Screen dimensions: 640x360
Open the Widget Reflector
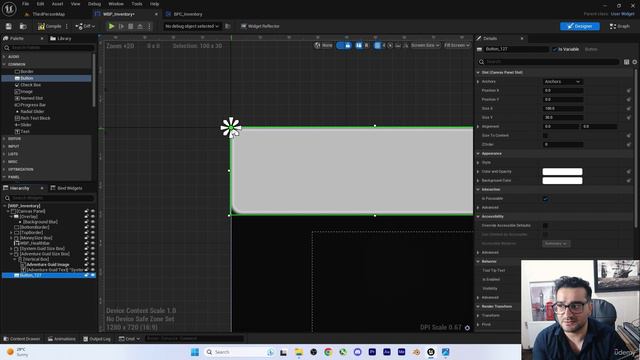(x=260, y=26)
